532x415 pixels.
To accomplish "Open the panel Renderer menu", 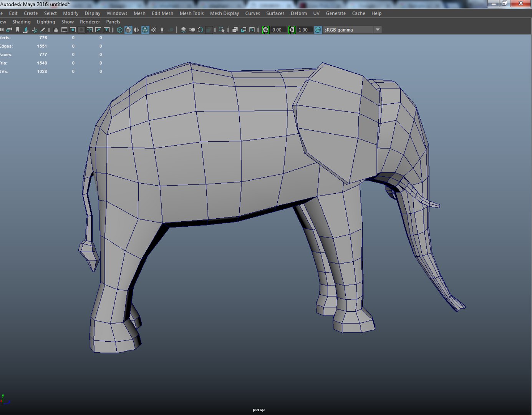I will 90,22.
